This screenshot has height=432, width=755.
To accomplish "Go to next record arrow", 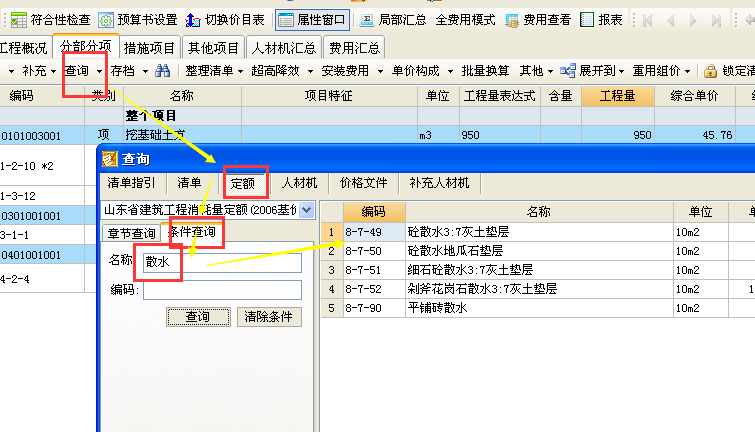I will (x=693, y=21).
